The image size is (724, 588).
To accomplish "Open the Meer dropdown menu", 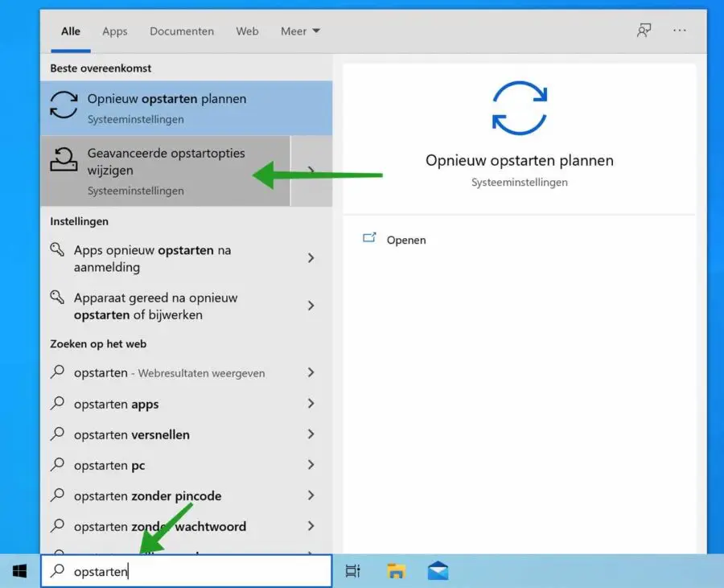I will click(x=300, y=31).
